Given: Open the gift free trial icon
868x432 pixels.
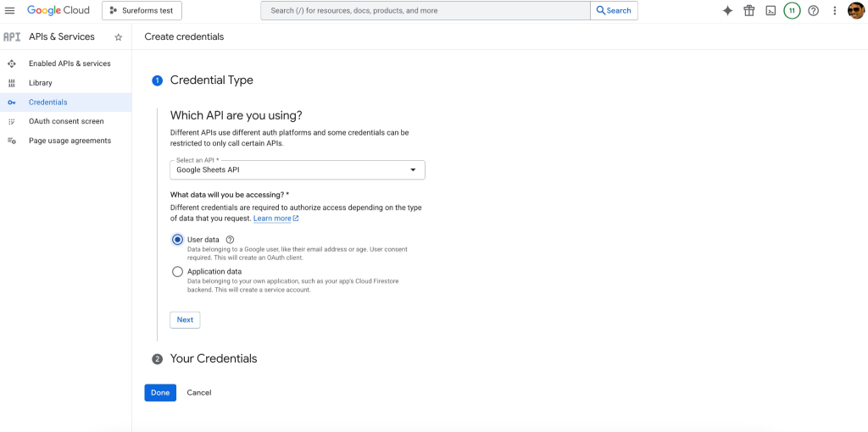Looking at the screenshot, I should pyautogui.click(x=749, y=10).
